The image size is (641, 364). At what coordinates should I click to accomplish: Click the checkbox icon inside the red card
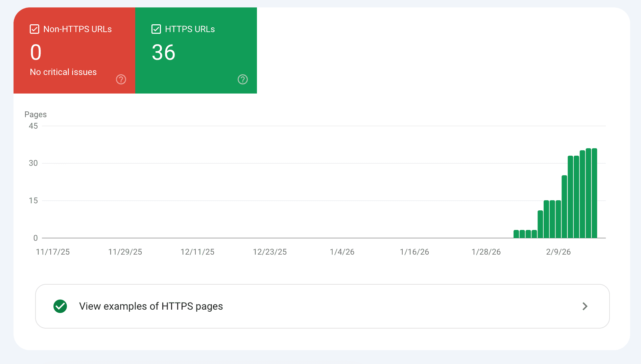34,29
